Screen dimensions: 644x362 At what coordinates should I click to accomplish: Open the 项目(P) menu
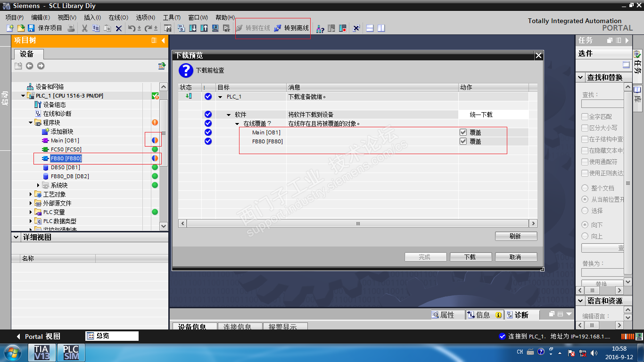tap(15, 17)
